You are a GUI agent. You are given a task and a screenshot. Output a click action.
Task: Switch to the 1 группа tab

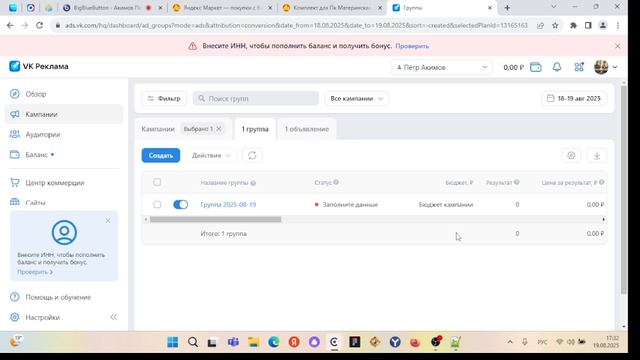[255, 129]
